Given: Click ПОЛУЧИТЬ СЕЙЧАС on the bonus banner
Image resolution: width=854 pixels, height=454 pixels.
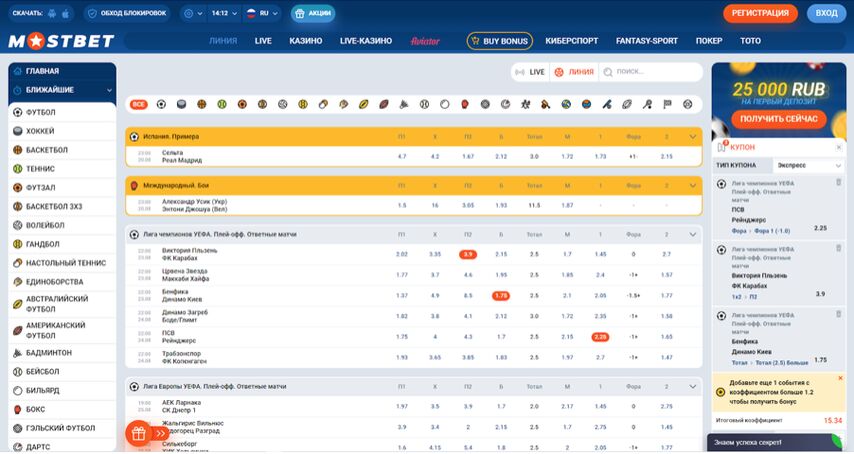Looking at the screenshot, I should 778,119.
